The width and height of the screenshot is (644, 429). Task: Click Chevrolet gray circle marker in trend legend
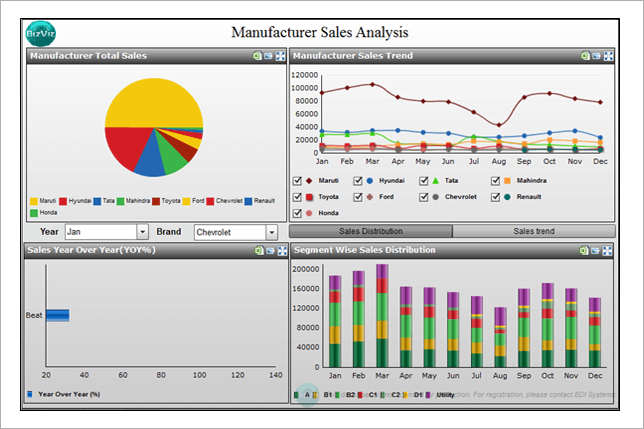pos(435,197)
